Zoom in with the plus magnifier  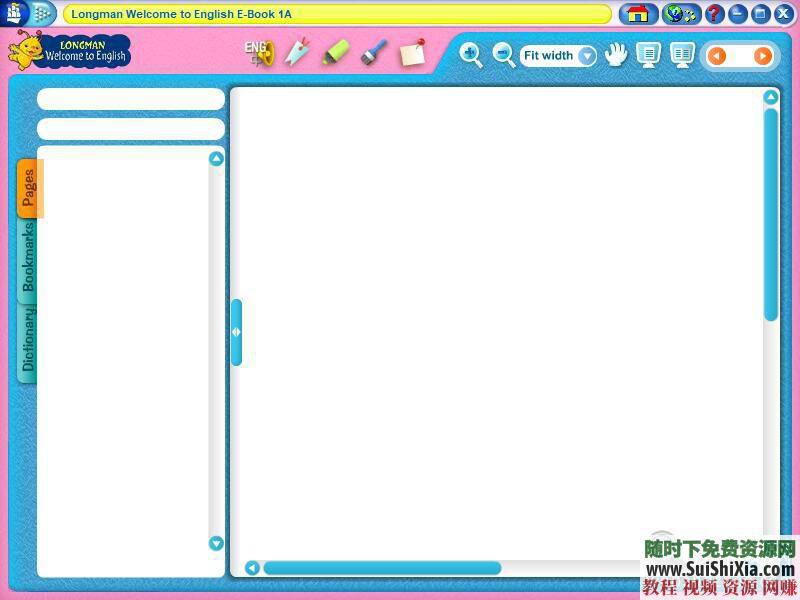coord(470,55)
